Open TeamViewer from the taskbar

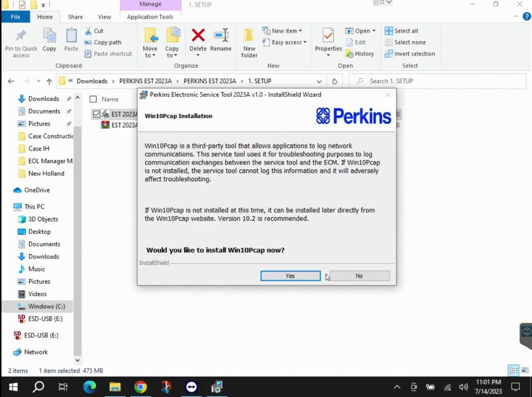(191, 387)
